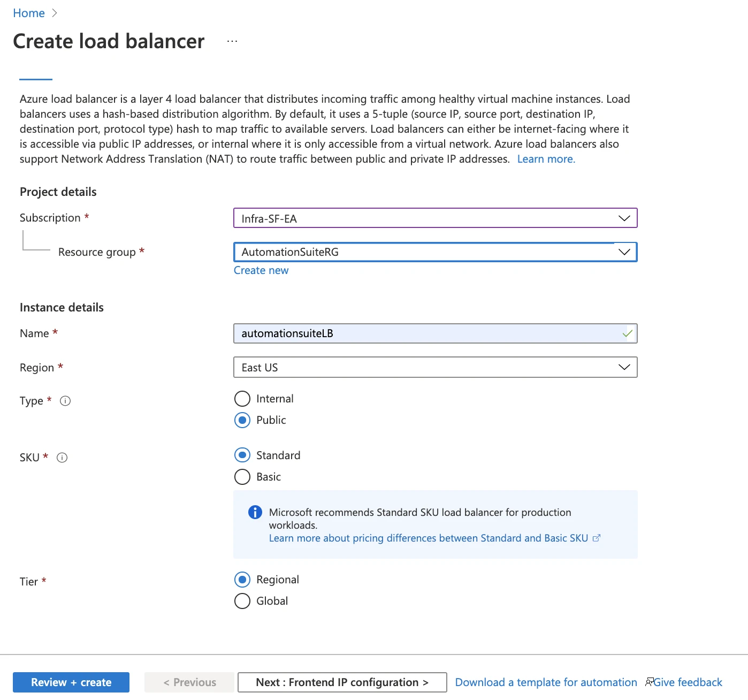Click the feedback person icon

649,682
